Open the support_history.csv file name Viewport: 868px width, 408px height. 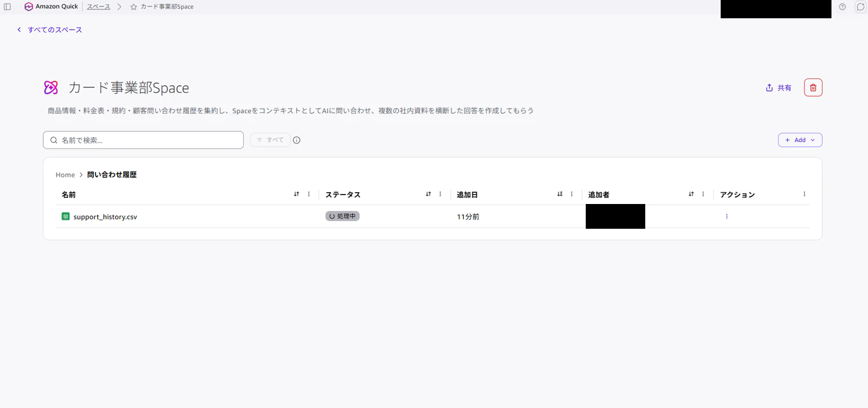105,217
